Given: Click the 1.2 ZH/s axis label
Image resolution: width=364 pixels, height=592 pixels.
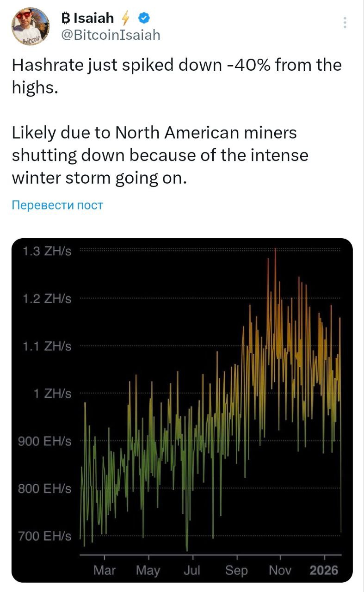Looking at the screenshot, I should tap(47, 299).
